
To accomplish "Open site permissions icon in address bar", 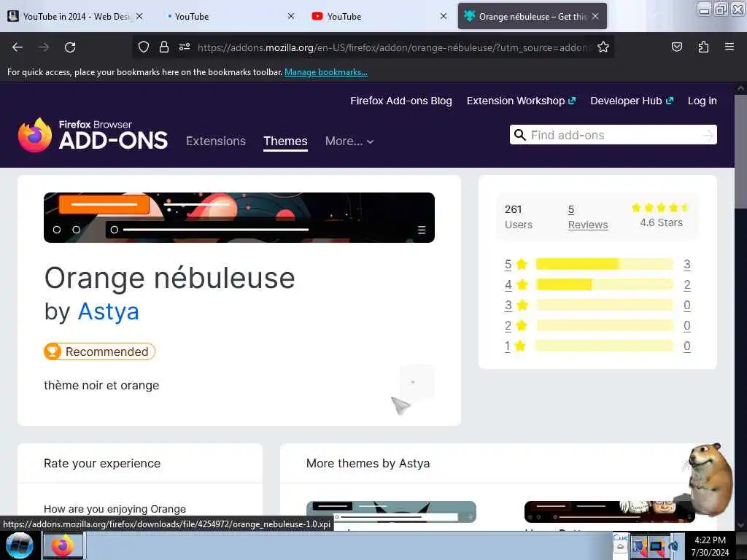I will [185, 47].
